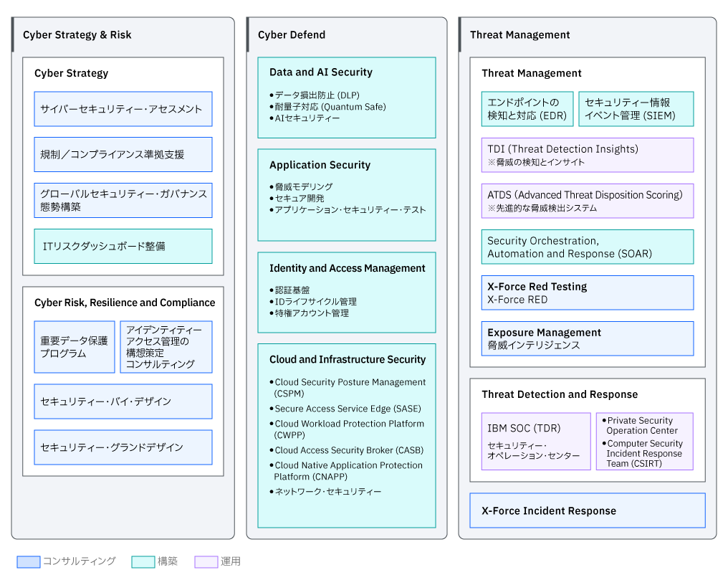Click アプリケーション・セキュリティー・テスト bullet
Screen dimensions: 728x585
348,210
